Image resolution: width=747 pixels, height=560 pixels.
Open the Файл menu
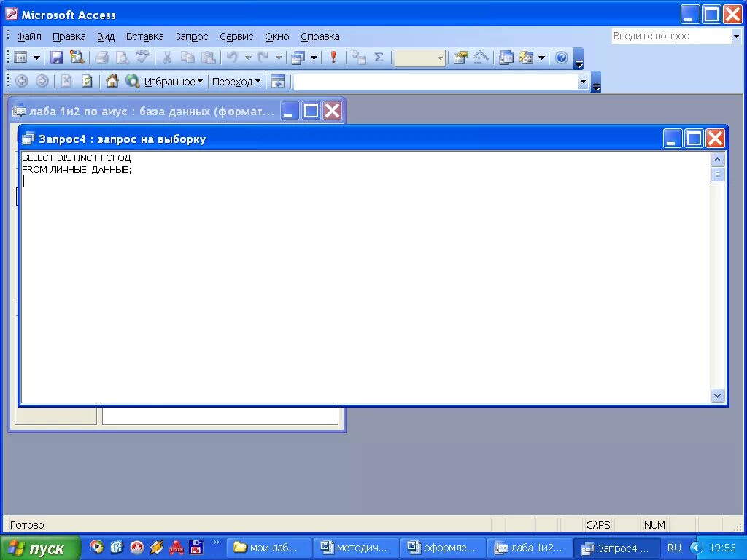29,36
